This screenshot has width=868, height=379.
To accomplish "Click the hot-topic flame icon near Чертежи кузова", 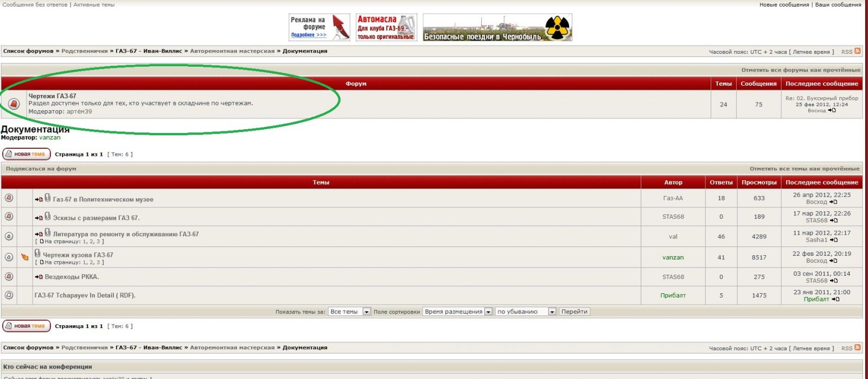I will [x=25, y=257].
